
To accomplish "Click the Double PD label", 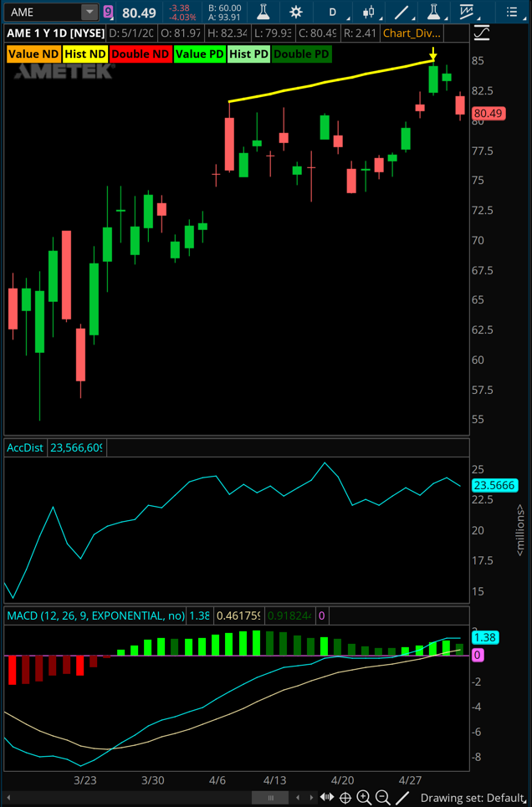I will 301,54.
